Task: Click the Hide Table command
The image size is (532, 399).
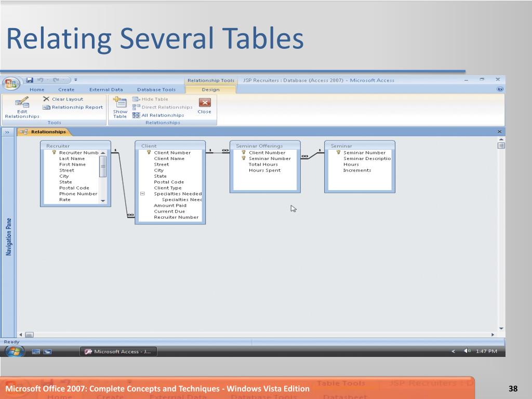Action: click(150, 99)
